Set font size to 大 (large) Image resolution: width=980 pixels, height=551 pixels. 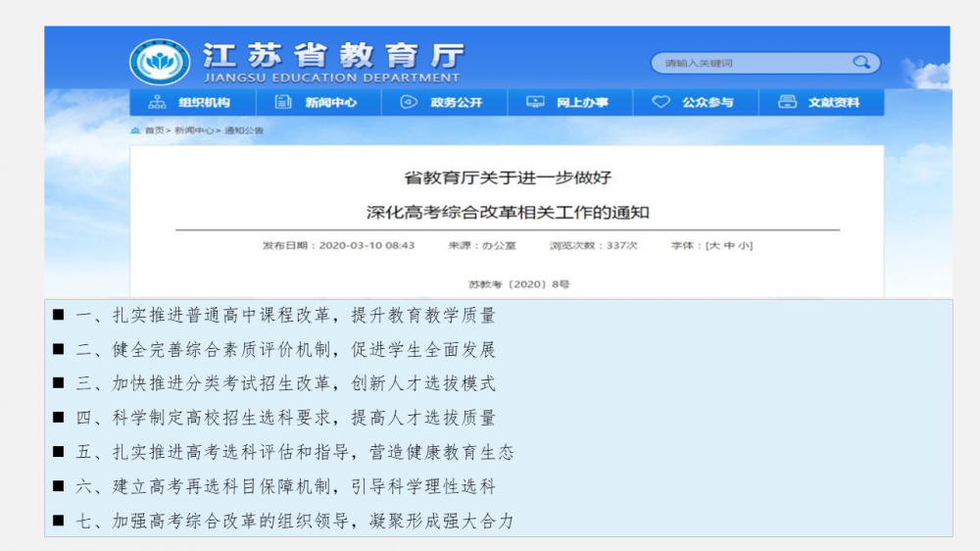(714, 245)
